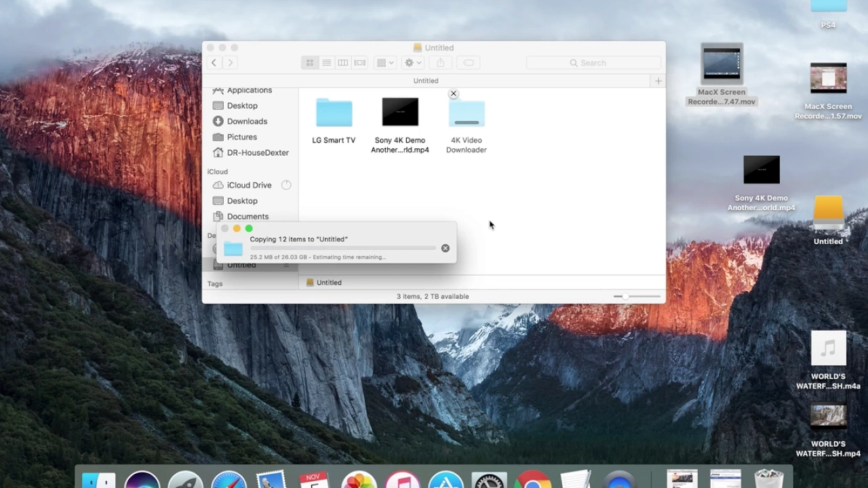
Task: Go forward in Finder navigation
Action: click(x=230, y=62)
